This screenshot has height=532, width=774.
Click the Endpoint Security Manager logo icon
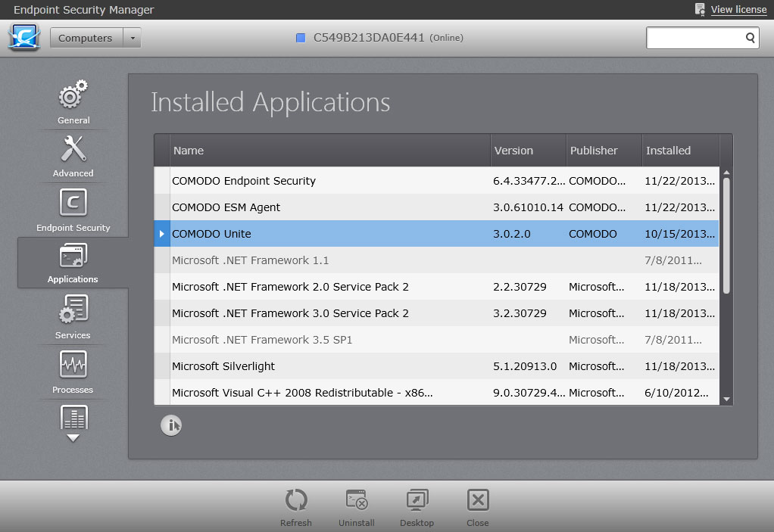point(24,37)
